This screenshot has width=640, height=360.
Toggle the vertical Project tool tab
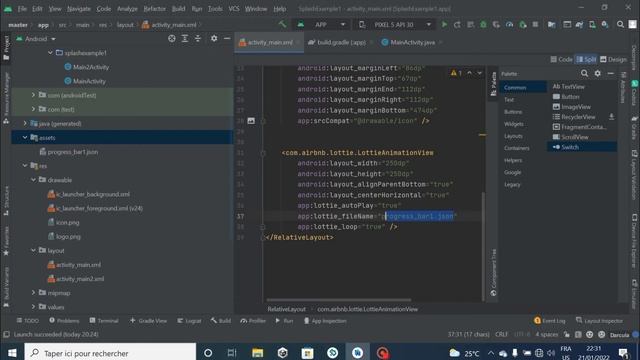6,47
